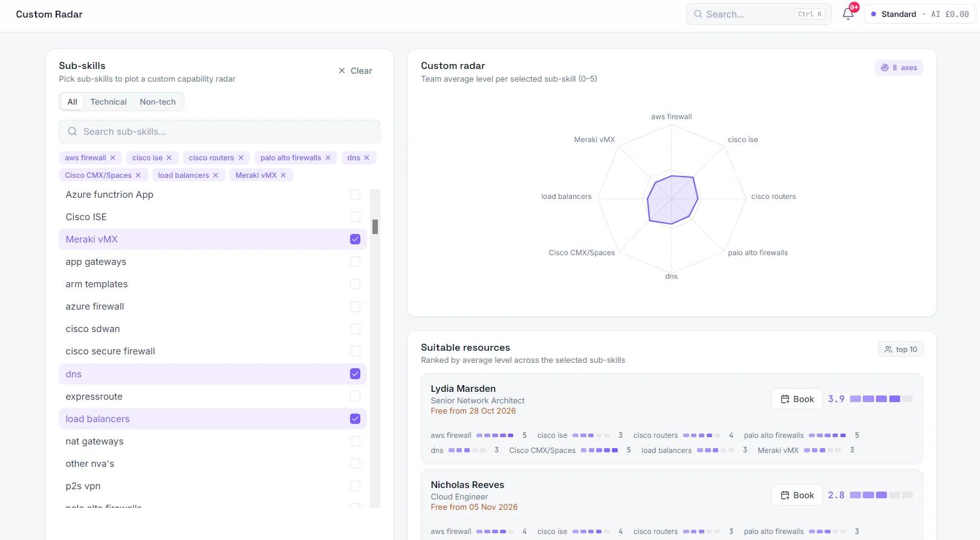Select the cisco secure firewall row
Viewport: 980px width, 540px height.
[213, 351]
